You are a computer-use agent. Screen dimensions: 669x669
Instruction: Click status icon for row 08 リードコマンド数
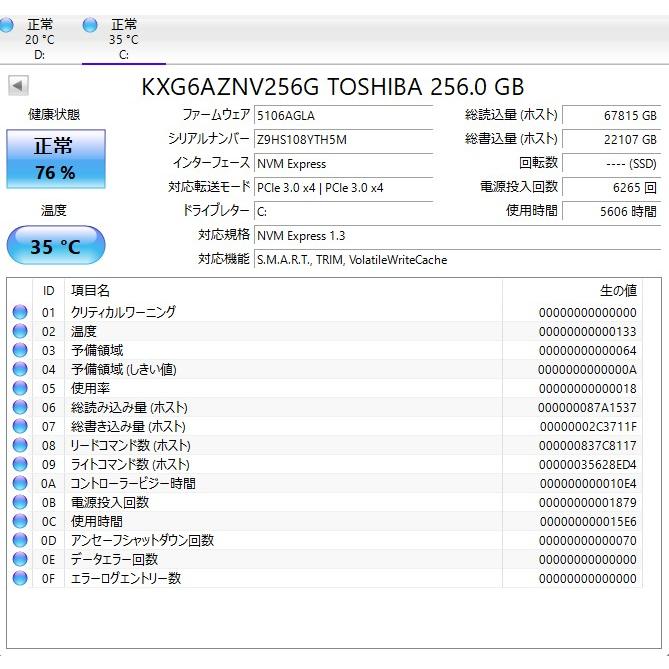[20, 445]
